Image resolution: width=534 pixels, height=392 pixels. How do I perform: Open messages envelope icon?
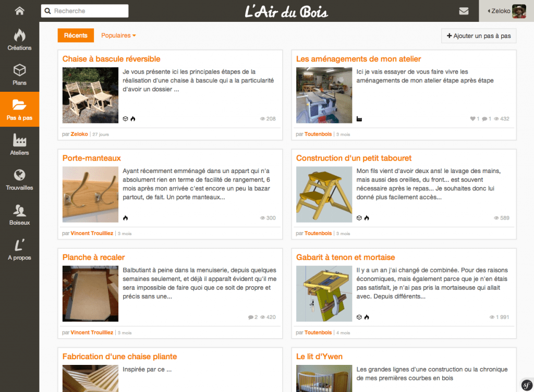(x=464, y=11)
